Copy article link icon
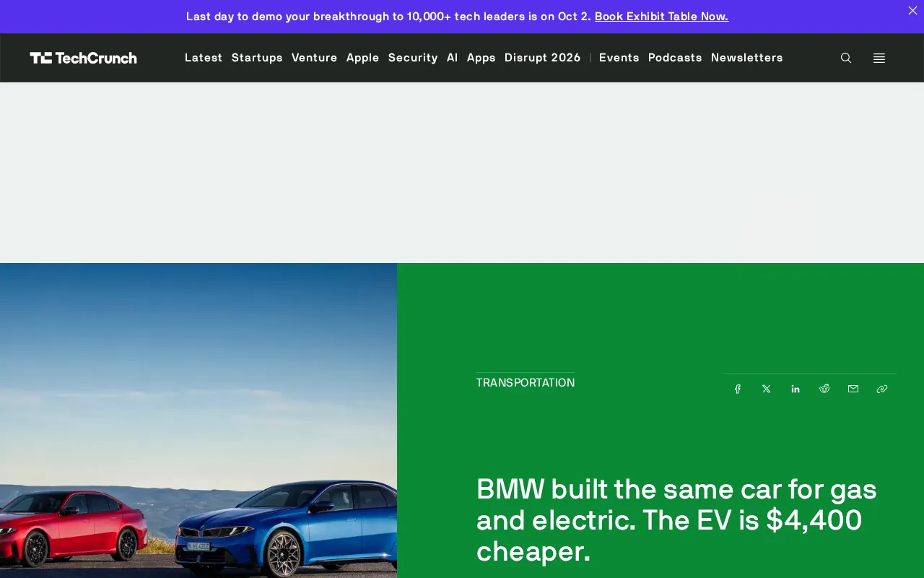The height and width of the screenshot is (578, 924). [x=882, y=389]
